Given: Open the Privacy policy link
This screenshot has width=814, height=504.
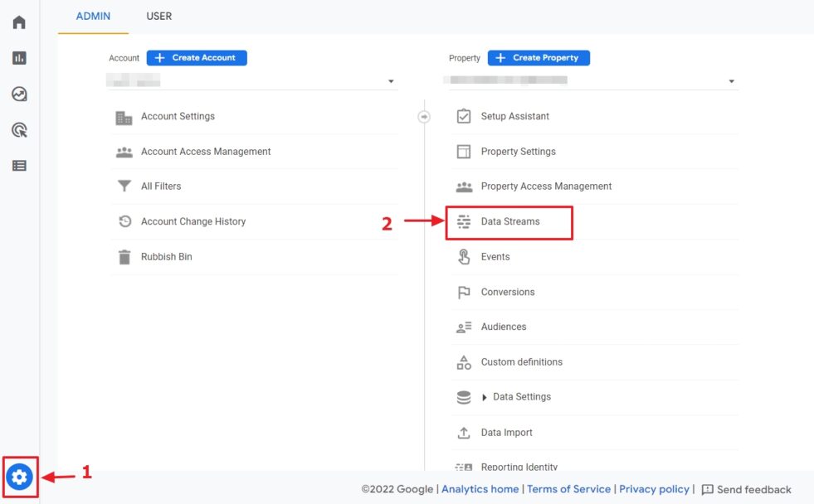Looking at the screenshot, I should tap(654, 489).
